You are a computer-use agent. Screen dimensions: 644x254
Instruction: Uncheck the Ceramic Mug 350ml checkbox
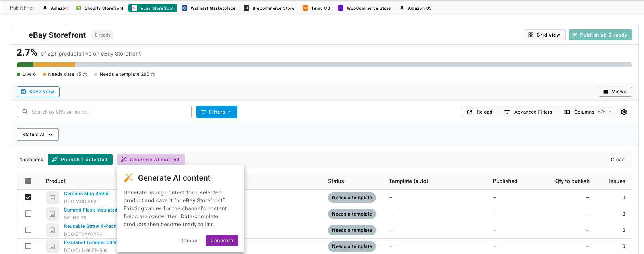(x=28, y=197)
